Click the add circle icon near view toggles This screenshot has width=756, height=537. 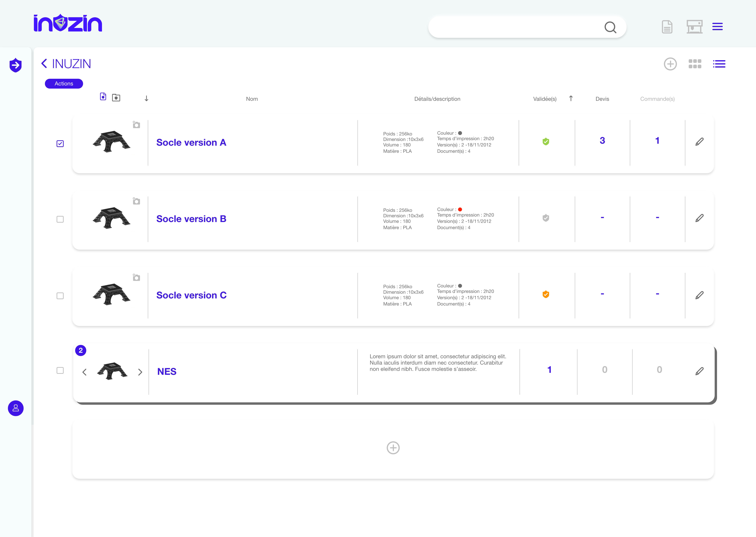[x=670, y=64]
